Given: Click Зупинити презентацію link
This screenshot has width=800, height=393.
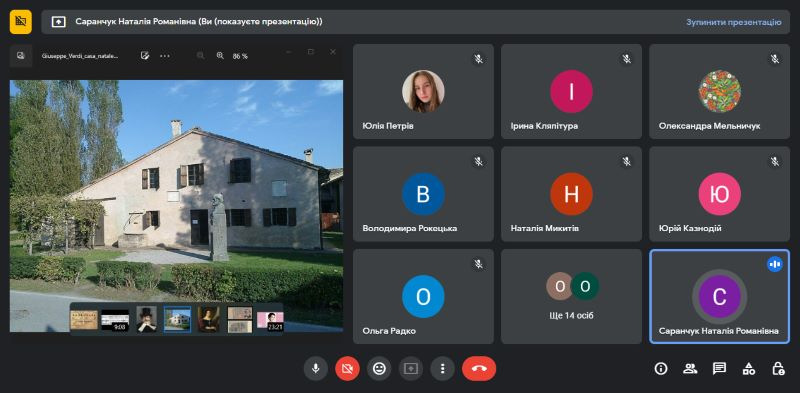Looking at the screenshot, I should (734, 22).
